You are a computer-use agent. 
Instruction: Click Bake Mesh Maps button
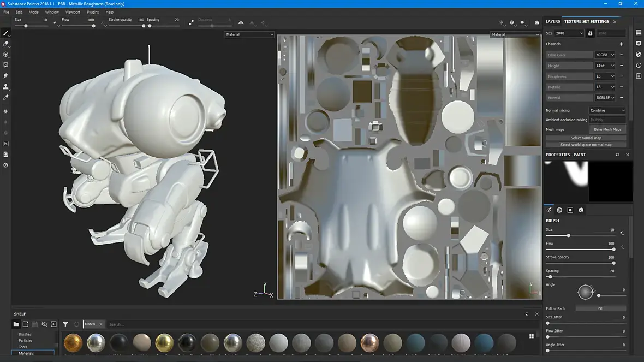607,129
